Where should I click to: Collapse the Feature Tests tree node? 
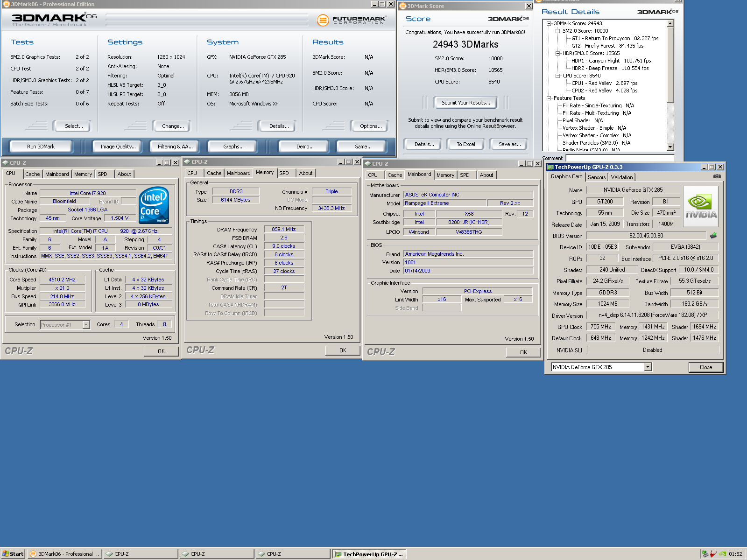(x=549, y=98)
